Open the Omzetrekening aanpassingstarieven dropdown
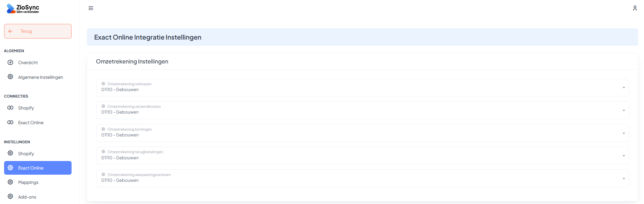This screenshot has width=644, height=204. pos(362,178)
